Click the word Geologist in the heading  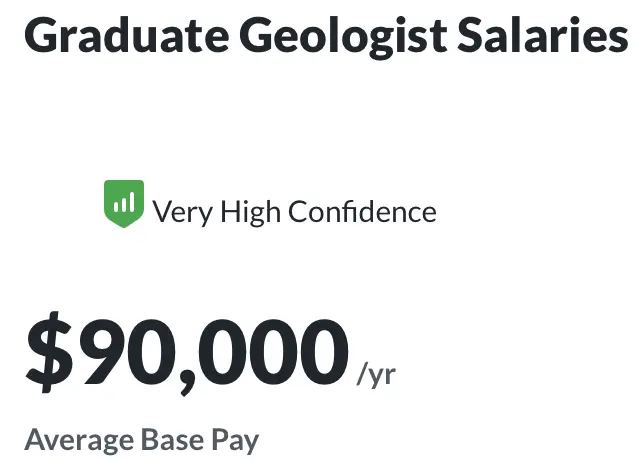tap(343, 37)
